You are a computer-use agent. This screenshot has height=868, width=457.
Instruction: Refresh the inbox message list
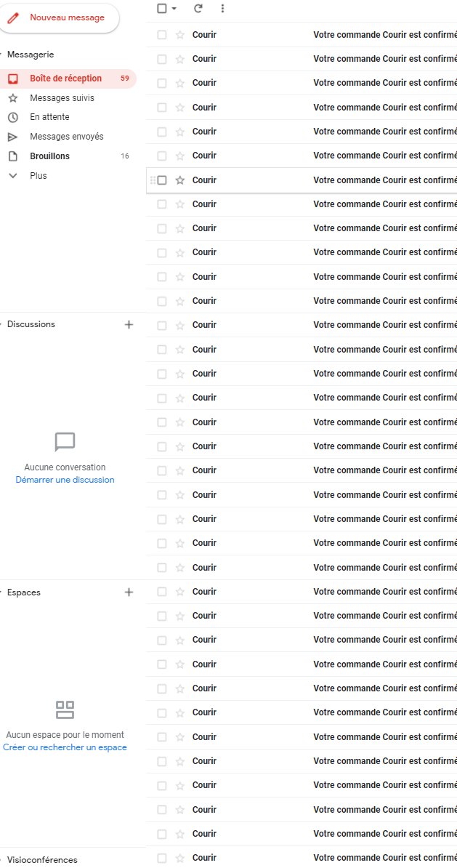click(x=198, y=8)
